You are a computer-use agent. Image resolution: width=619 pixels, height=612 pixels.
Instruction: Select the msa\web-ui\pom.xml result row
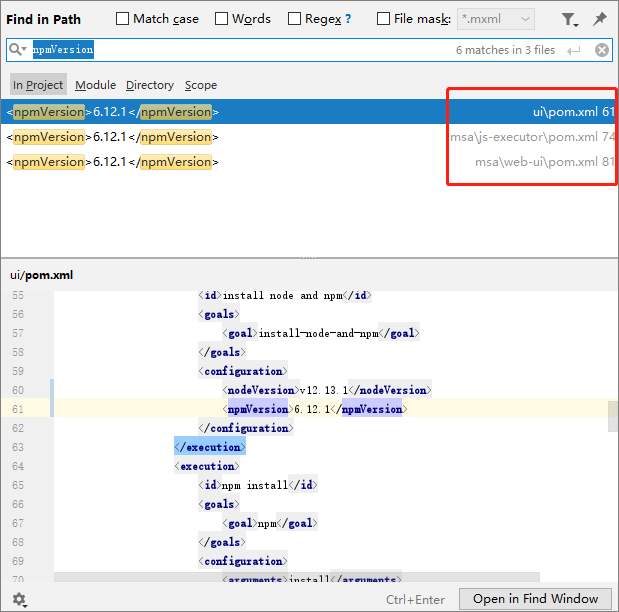point(300,162)
